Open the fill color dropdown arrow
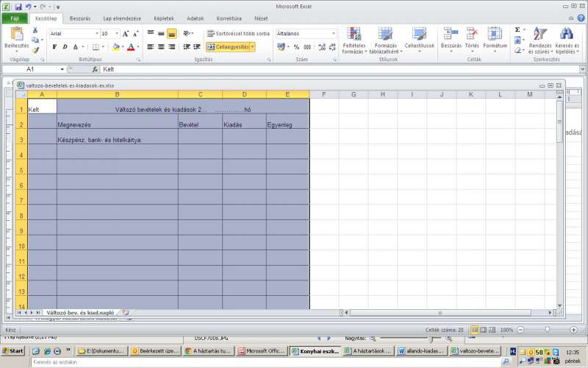This screenshot has width=588, height=368. (x=123, y=47)
